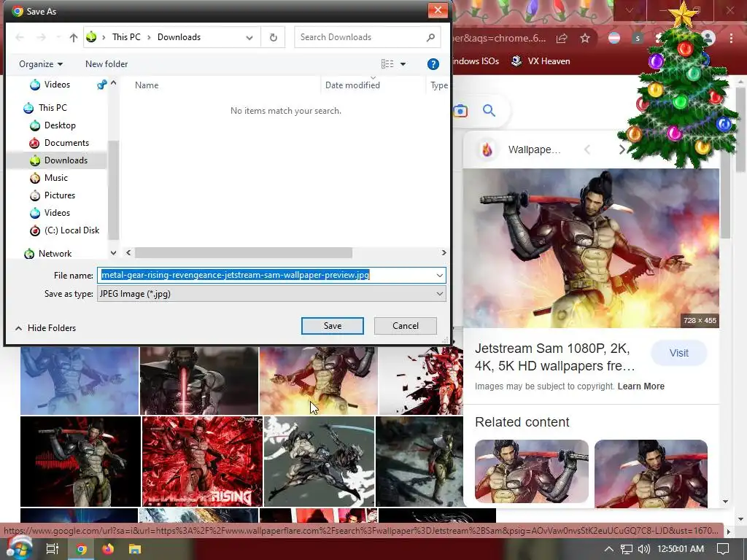Screen dimensions: 747x560
Task: Show next image in preview panel
Action: (x=622, y=149)
